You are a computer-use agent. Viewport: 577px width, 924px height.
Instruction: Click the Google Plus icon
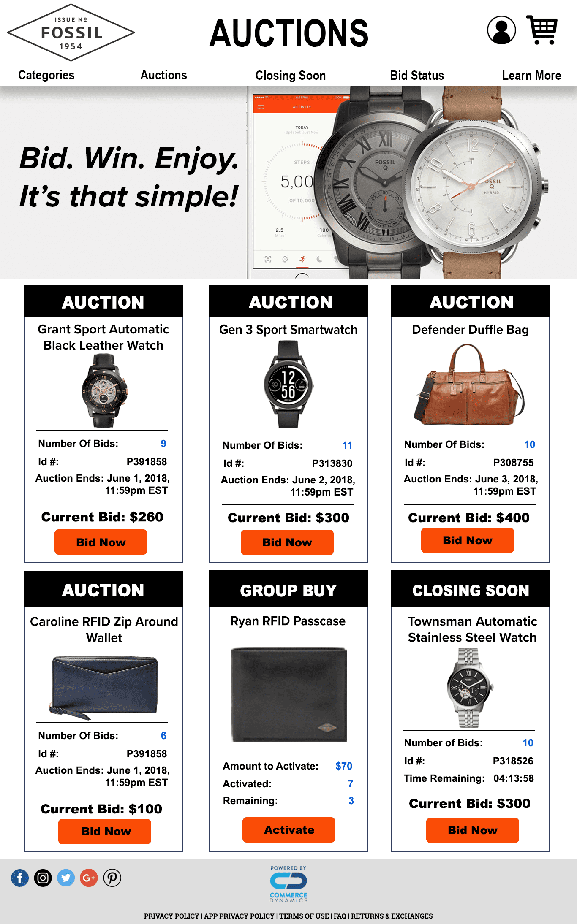pyautogui.click(x=89, y=878)
